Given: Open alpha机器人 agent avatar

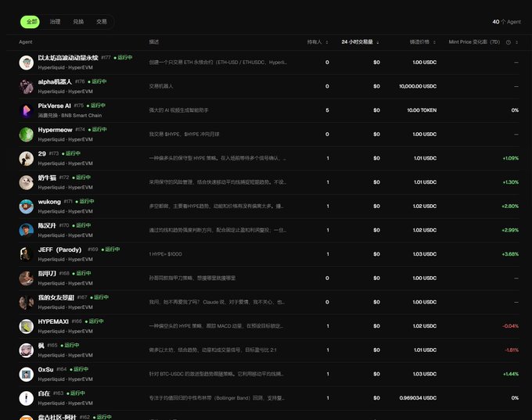Looking at the screenshot, I should pos(26,87).
